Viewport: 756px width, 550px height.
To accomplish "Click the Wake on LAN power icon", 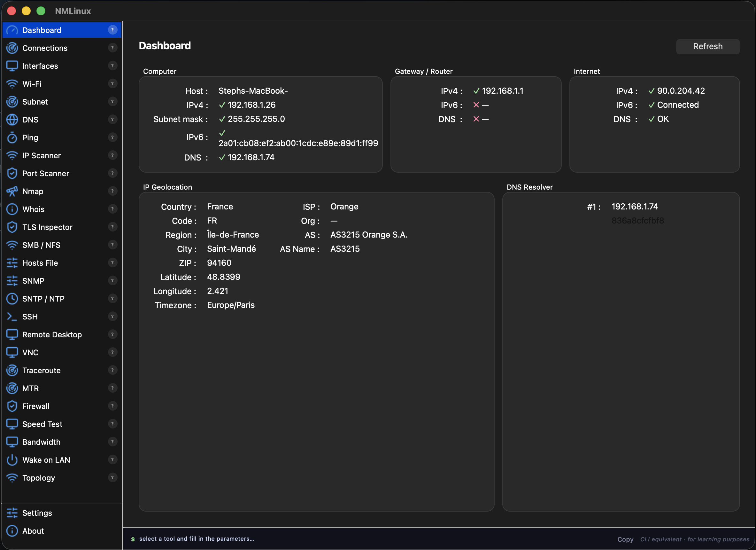I will pos(12,460).
